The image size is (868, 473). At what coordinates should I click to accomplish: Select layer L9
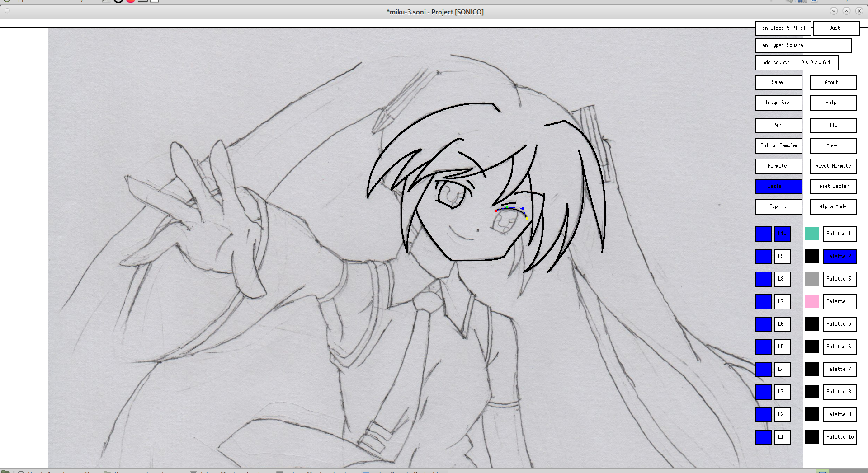782,256
